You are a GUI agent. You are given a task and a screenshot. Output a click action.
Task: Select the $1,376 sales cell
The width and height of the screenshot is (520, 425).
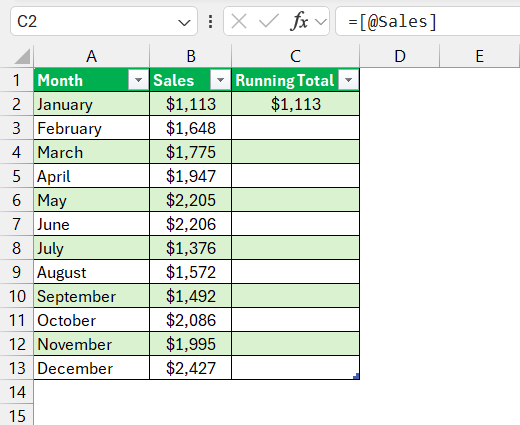click(x=191, y=248)
